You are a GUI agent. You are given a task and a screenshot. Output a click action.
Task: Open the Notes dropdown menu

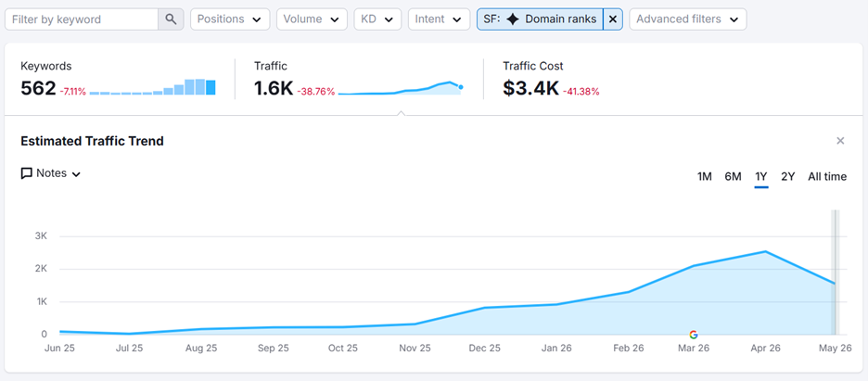click(x=51, y=173)
